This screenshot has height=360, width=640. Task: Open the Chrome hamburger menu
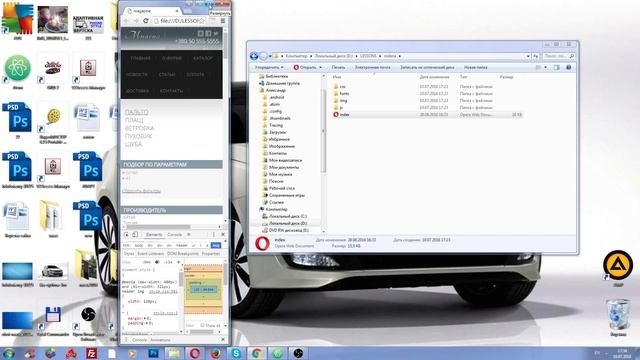coord(223,21)
